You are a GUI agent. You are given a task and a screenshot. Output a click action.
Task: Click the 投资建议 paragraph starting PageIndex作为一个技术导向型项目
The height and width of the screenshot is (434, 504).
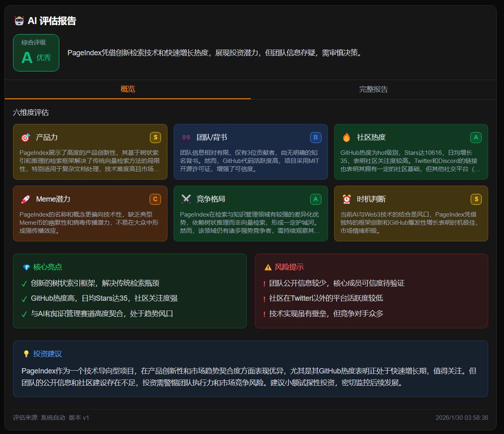coord(249,377)
